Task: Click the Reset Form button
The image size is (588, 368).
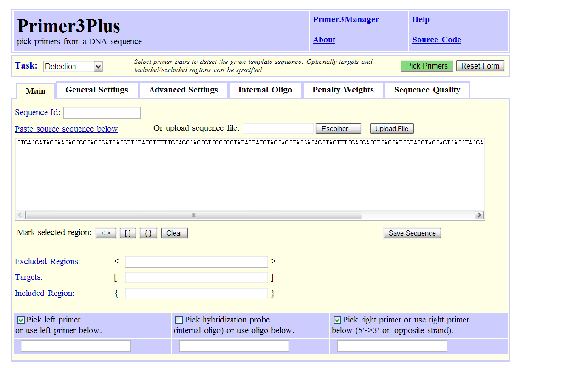Action: 480,66
